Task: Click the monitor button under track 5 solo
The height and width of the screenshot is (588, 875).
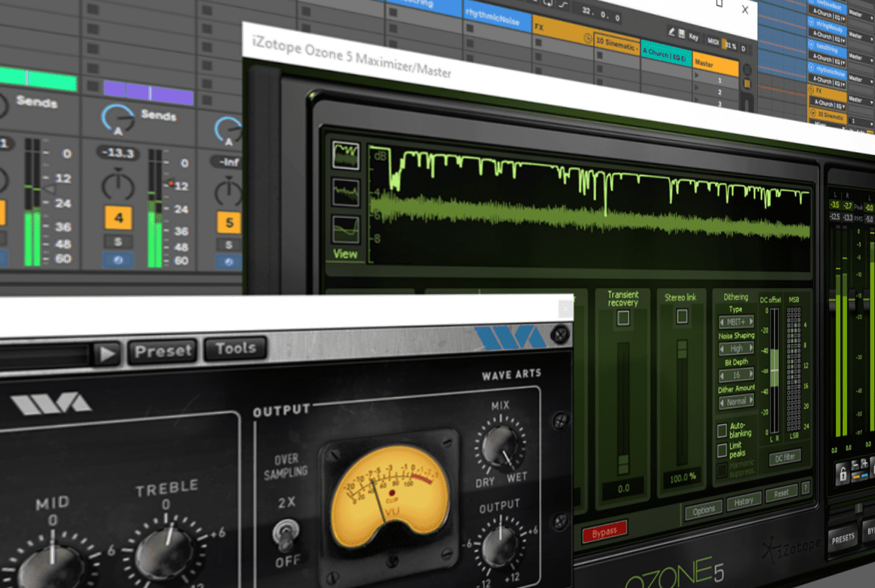Action: coord(229,262)
